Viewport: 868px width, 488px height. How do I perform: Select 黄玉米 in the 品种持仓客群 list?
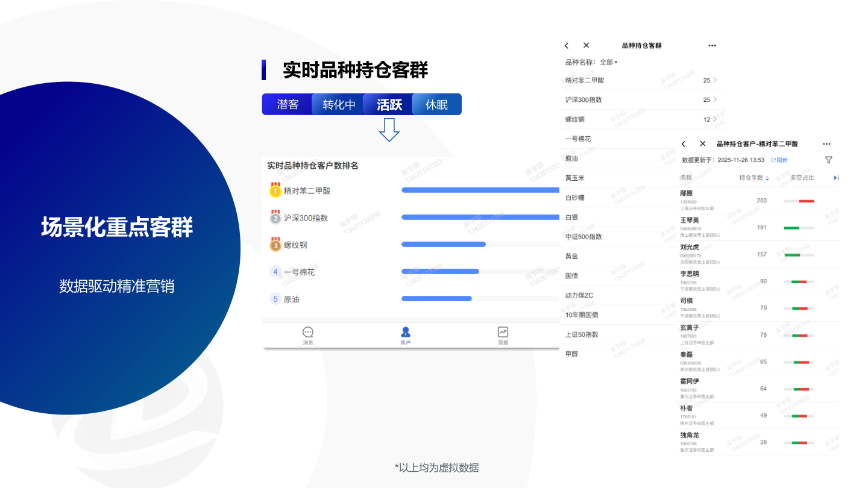(575, 178)
